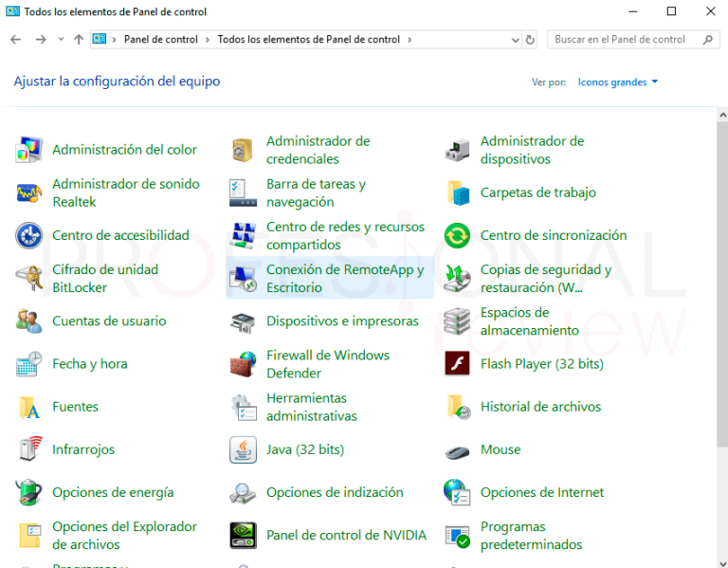Image resolution: width=728 pixels, height=568 pixels.
Task: Go up one folder level
Action: pyautogui.click(x=79, y=40)
